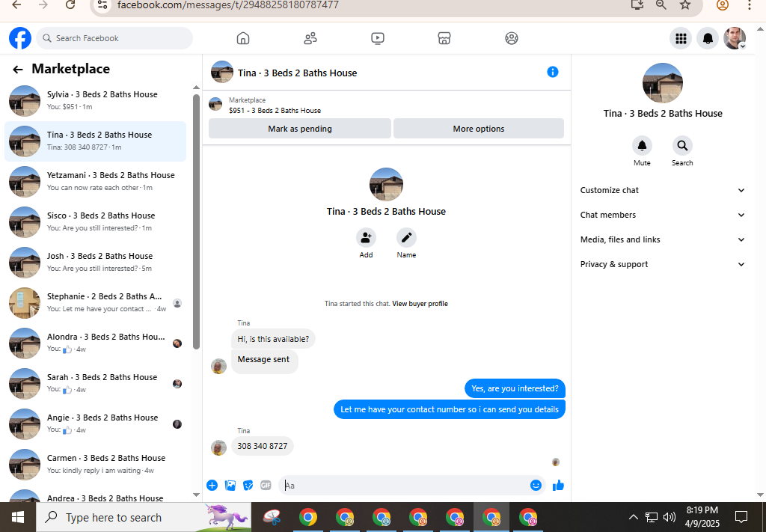Attach a photo file icon
The height and width of the screenshot is (532, 766).
(x=230, y=485)
